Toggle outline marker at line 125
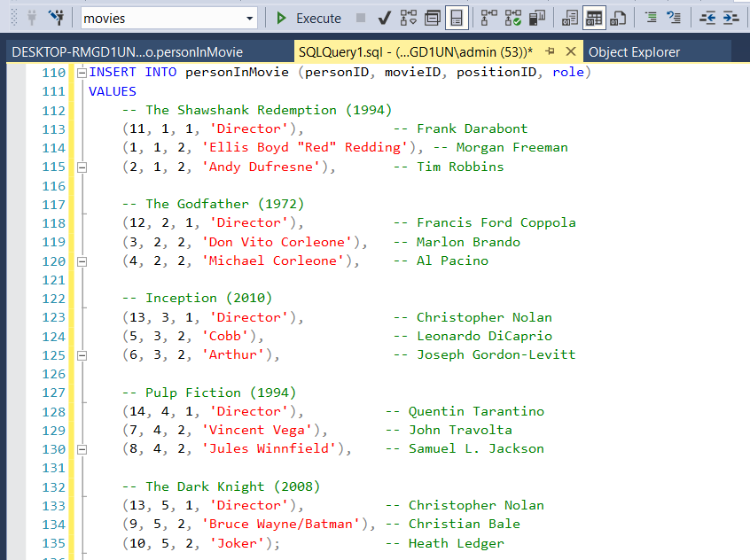 coord(82,356)
